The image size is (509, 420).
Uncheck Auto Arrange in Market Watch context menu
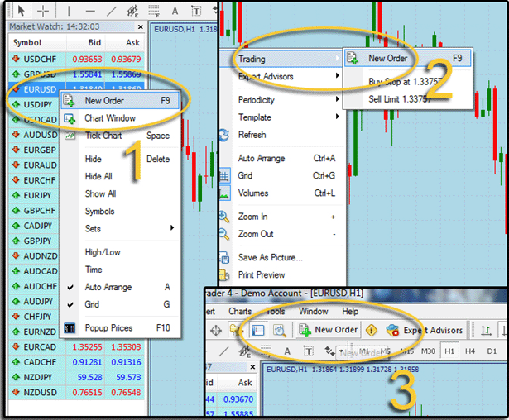pos(118,287)
